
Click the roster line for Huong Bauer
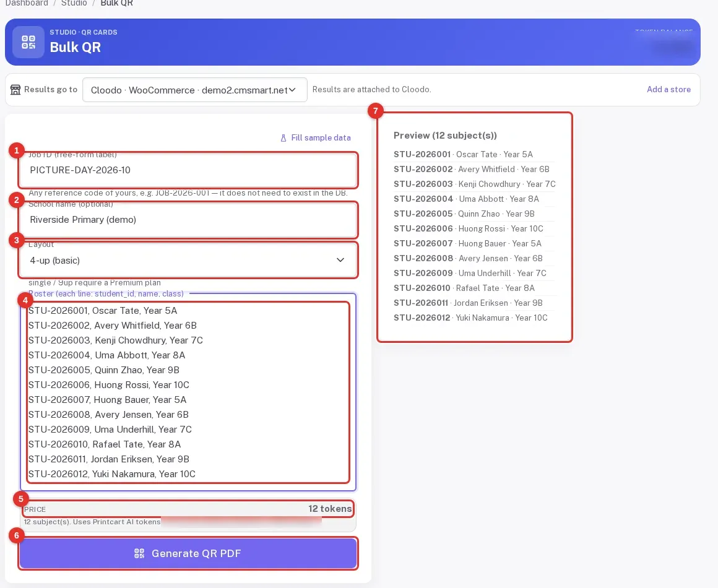point(107,400)
